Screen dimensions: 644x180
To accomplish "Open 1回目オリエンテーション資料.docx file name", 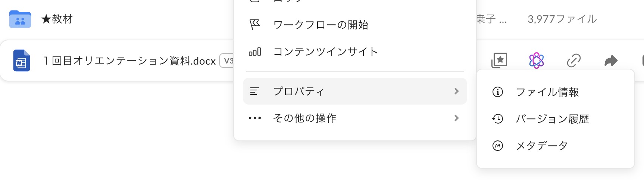I will (129, 61).
